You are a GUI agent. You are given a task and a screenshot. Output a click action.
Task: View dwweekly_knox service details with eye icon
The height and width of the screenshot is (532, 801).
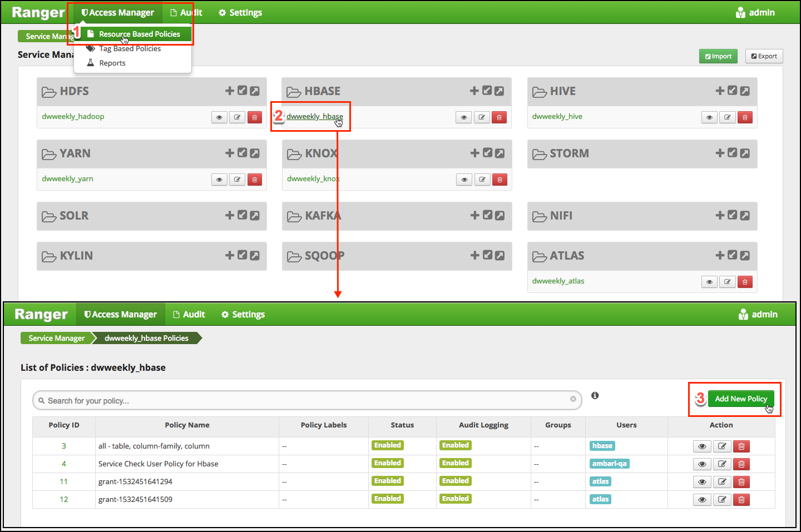click(464, 180)
